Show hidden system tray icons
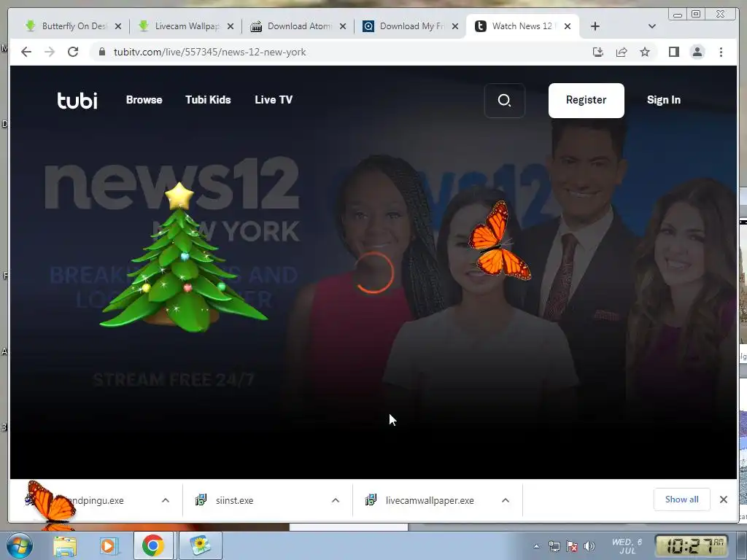This screenshot has height=560, width=747. pos(536,546)
